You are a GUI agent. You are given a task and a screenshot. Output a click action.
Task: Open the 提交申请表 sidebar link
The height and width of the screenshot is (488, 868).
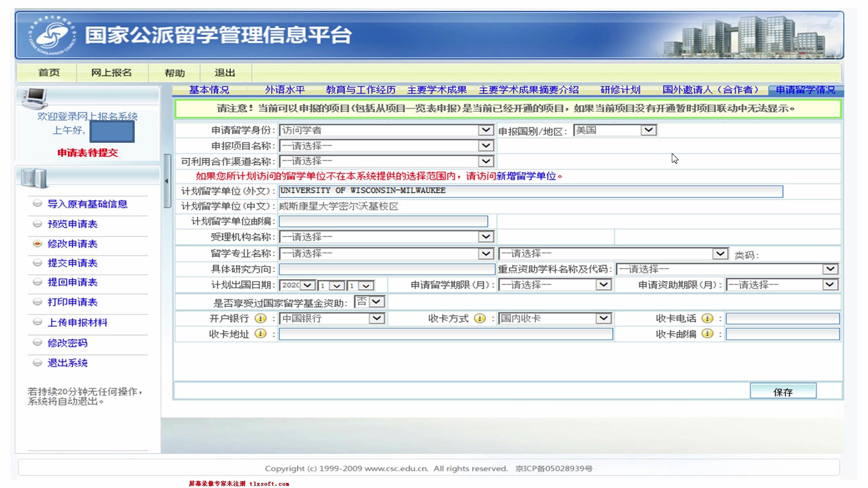click(72, 263)
